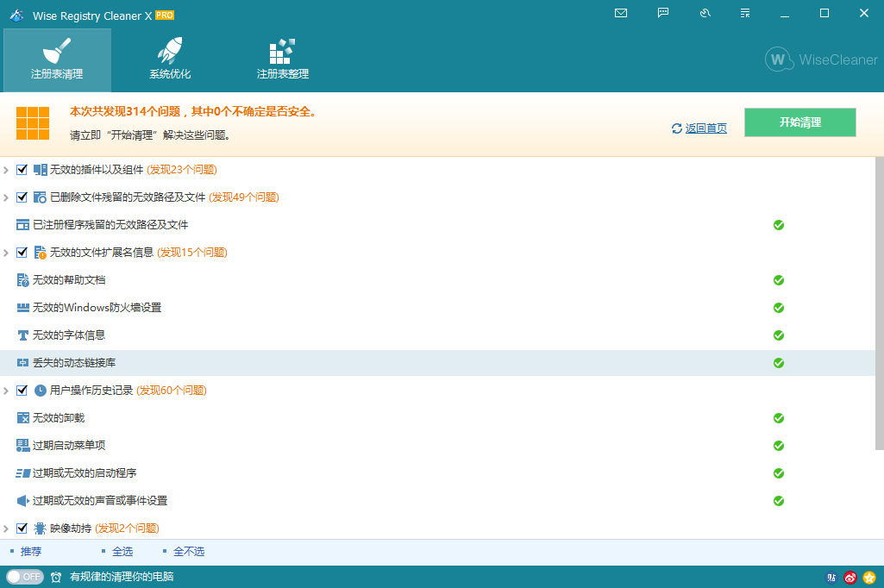The height and width of the screenshot is (588, 884).
Task: Expand the 映像劫持 category arrow
Action: [x=7, y=529]
